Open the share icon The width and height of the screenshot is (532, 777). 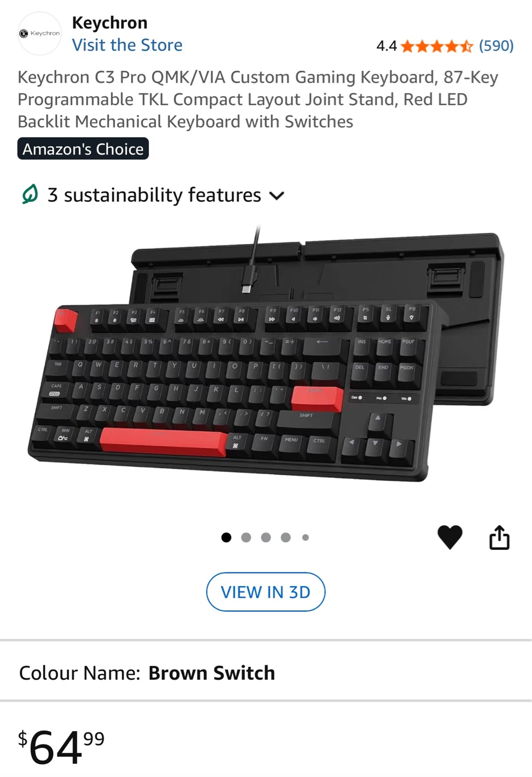pyautogui.click(x=499, y=537)
